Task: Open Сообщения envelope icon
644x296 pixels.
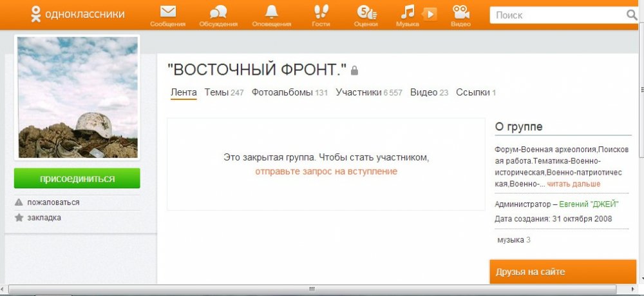Action: 167,12
